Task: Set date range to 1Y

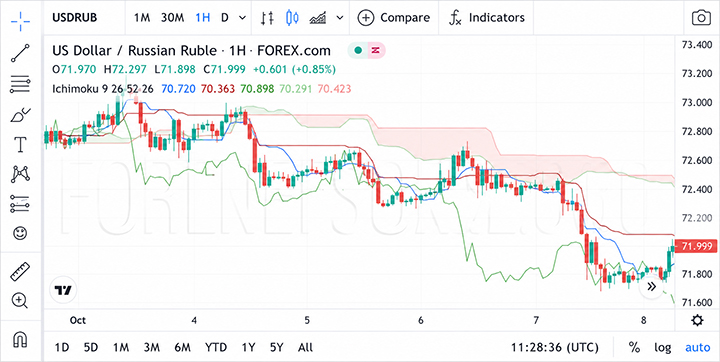Action: click(248, 347)
